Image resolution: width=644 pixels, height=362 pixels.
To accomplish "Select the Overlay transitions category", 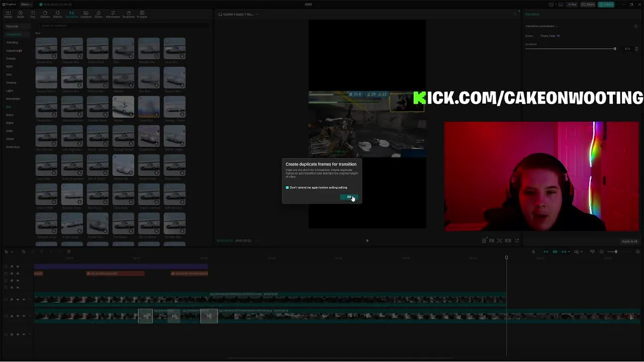I will pyautogui.click(x=11, y=82).
